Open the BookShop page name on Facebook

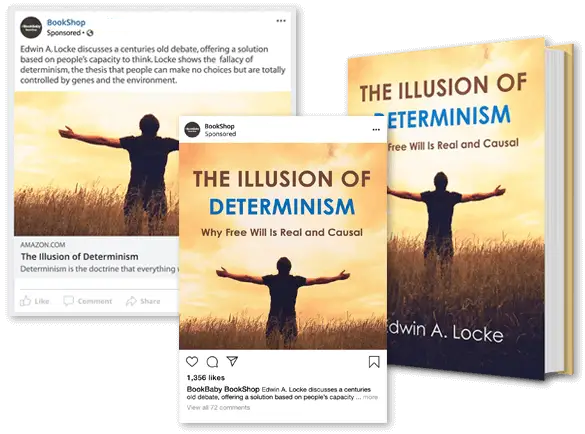[x=66, y=22]
